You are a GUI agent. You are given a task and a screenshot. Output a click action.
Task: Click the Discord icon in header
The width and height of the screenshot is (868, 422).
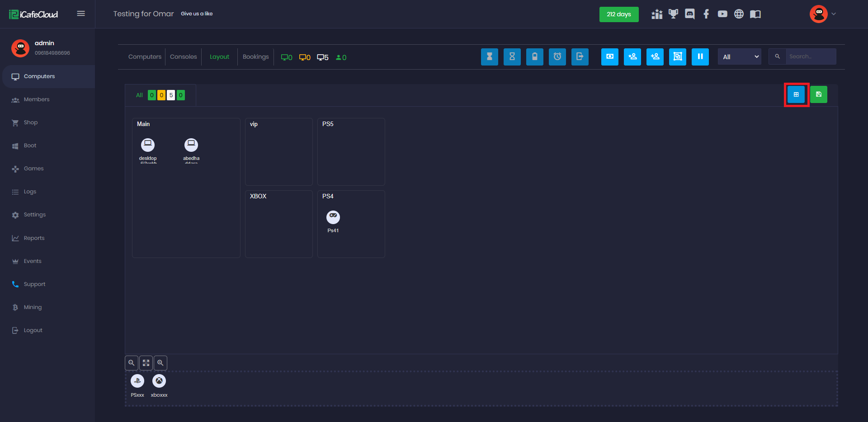[x=689, y=14]
